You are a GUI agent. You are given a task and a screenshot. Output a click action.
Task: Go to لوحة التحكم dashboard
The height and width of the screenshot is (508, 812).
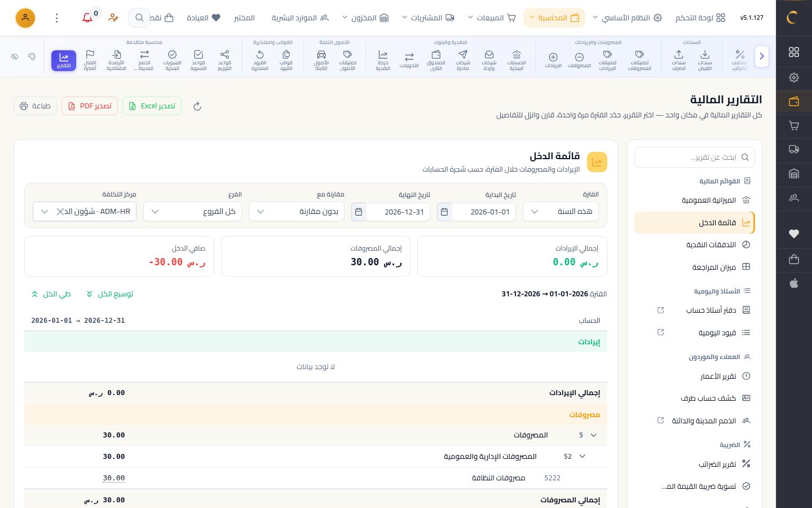(x=700, y=18)
